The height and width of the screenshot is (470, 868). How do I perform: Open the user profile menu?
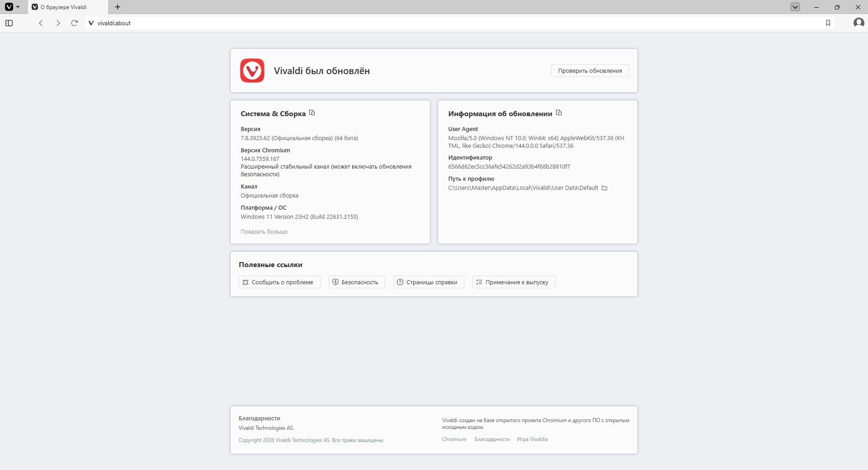pos(859,23)
